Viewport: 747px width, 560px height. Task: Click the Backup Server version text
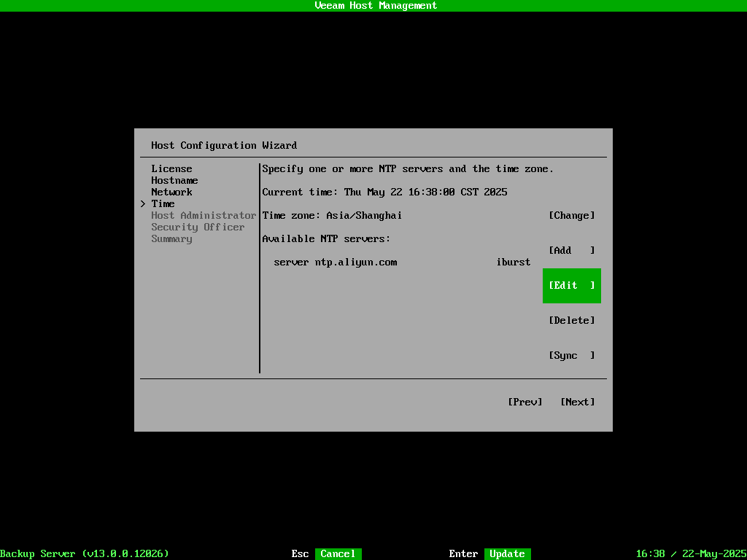click(85, 554)
